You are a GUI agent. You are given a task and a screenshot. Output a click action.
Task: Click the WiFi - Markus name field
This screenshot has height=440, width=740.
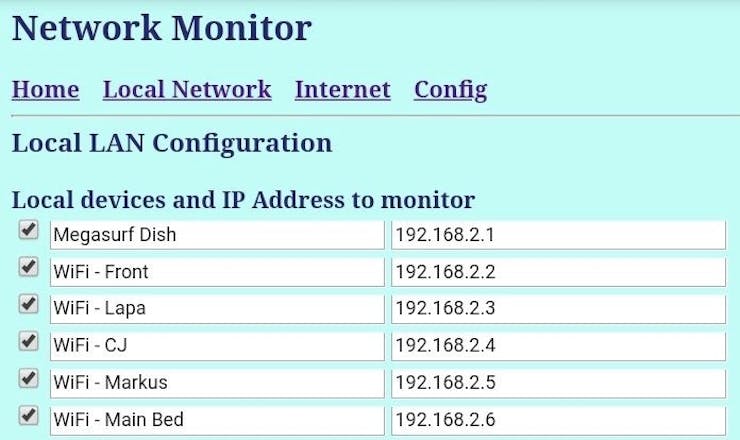217,383
